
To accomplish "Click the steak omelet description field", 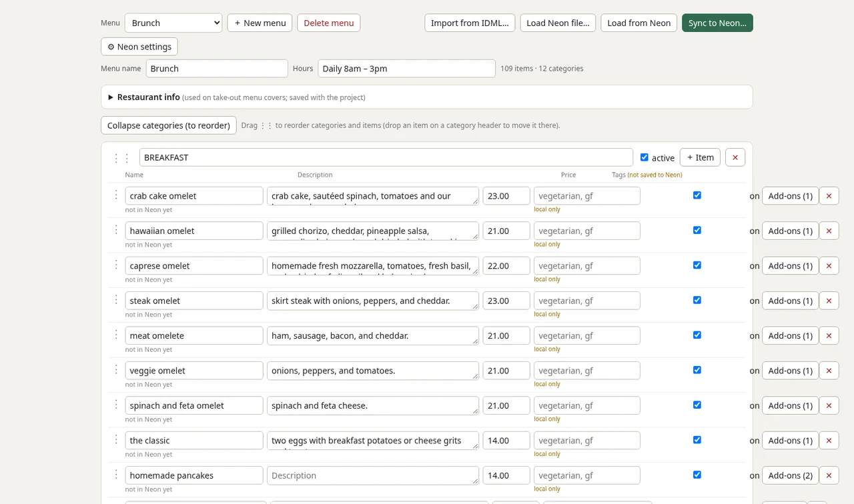I will click(373, 301).
